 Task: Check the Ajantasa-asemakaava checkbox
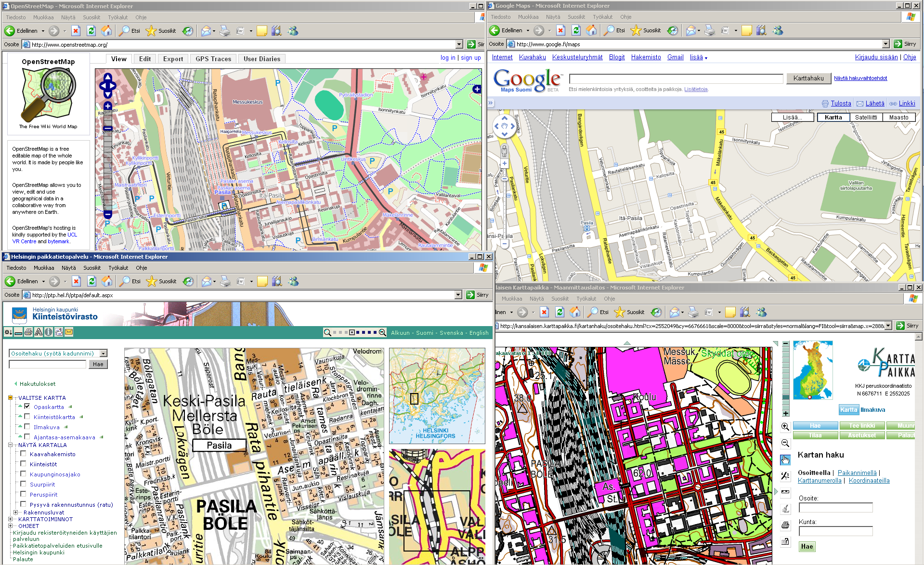27,437
